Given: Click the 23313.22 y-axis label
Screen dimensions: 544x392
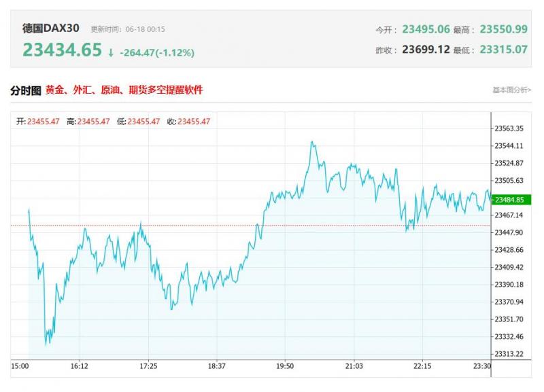Looking at the screenshot, I should click(509, 354).
